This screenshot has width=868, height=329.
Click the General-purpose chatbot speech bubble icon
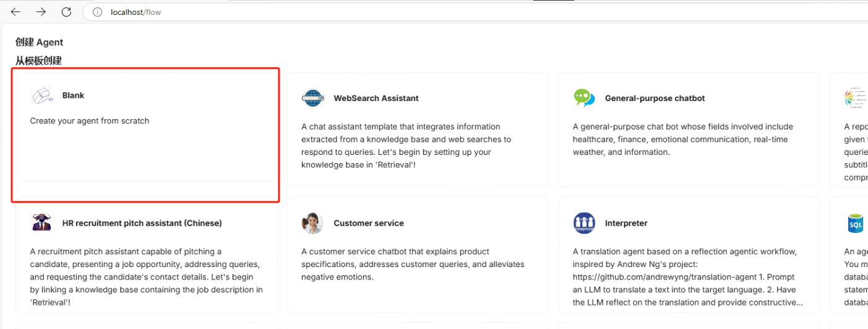pos(583,99)
